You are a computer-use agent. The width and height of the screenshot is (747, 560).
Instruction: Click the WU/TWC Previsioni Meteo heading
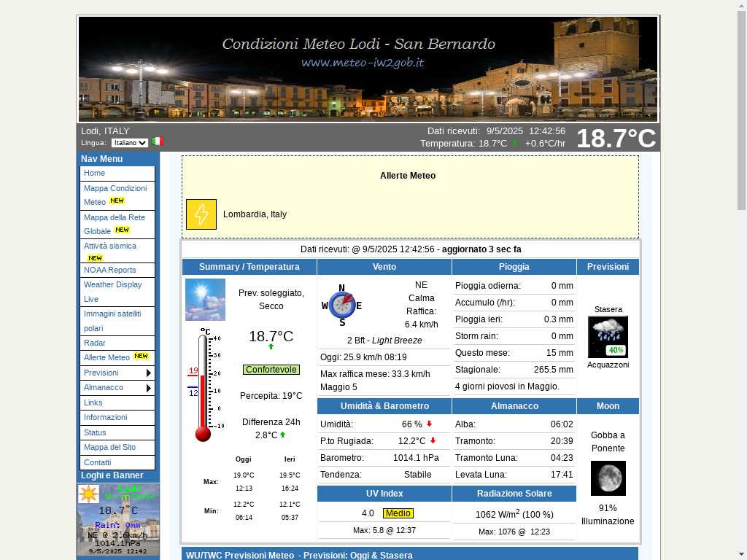point(299,555)
